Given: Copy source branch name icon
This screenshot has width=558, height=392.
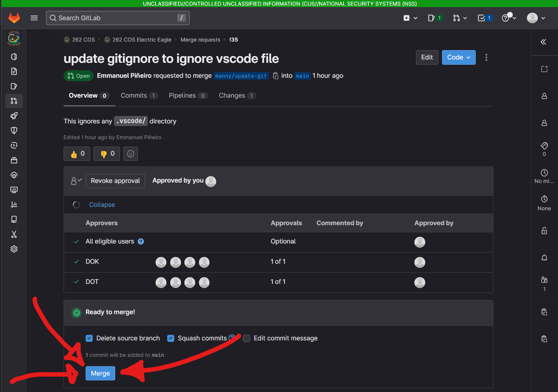Looking at the screenshot, I should click(x=276, y=76).
